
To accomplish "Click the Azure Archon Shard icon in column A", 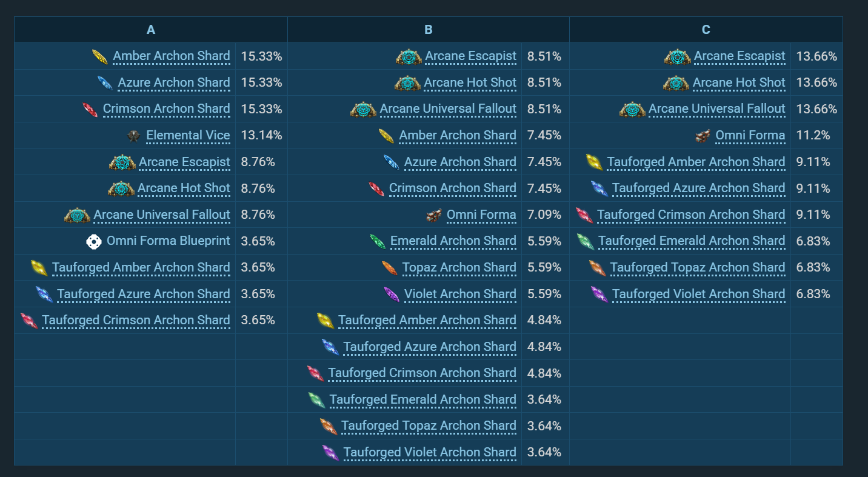I will 105,83.
